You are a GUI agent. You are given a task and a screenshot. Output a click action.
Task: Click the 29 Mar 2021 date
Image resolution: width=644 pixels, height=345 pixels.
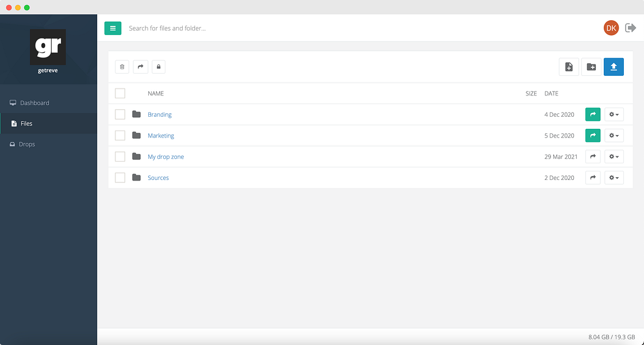(561, 156)
